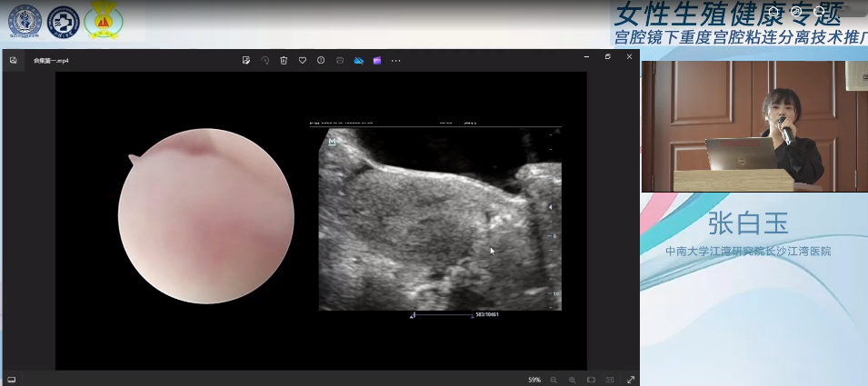Click the gallery icon at top-left
Image resolution: width=868 pixels, height=386 pixels.
coord(14,60)
